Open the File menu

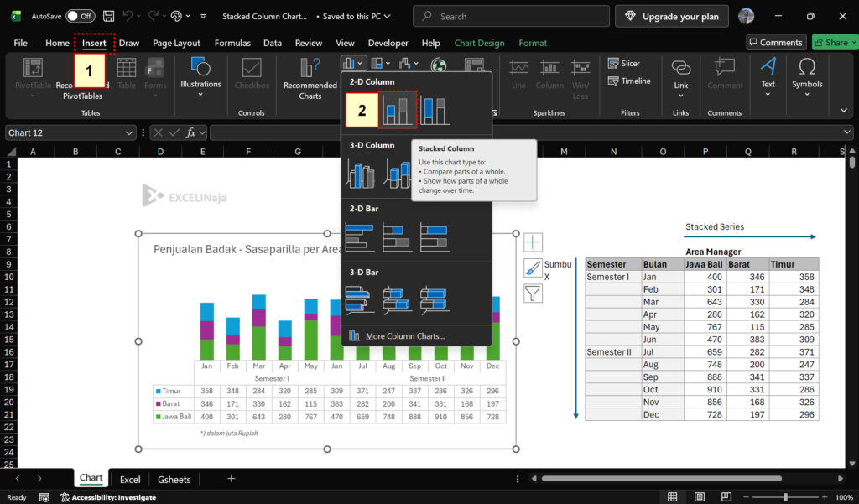[20, 43]
